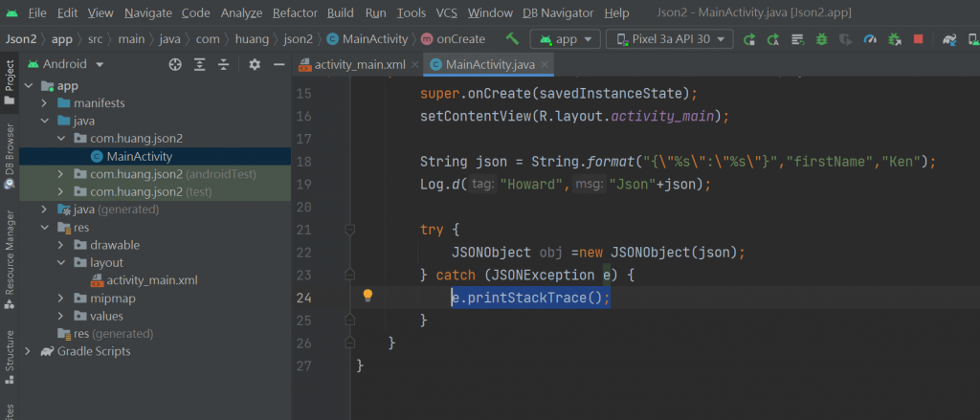This screenshot has height=420, width=980.
Task: Open the Tools menu
Action: point(412,12)
